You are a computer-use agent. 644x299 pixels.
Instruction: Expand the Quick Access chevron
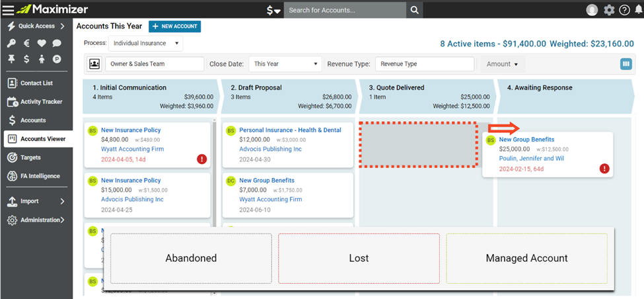click(x=63, y=26)
